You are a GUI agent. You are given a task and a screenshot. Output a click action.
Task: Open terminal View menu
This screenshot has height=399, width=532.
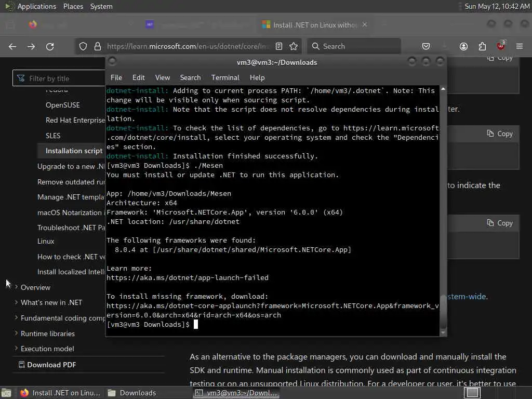163,78
